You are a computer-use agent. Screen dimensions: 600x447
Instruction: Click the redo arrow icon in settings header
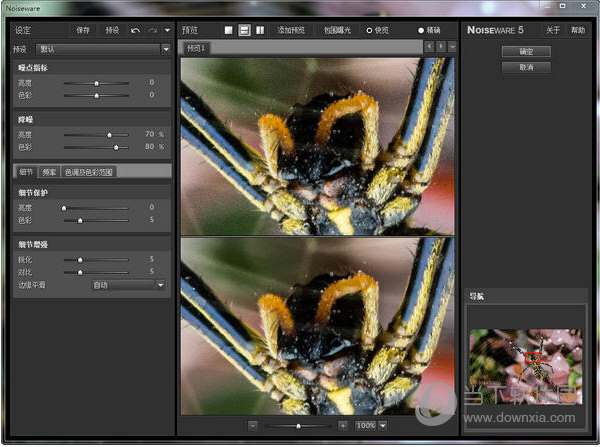pos(153,30)
